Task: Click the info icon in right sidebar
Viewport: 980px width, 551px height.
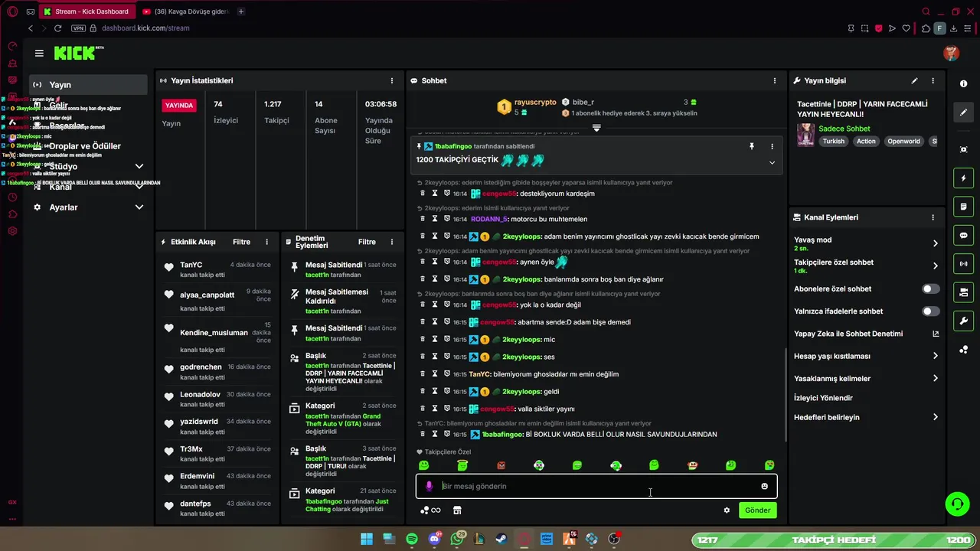Action: point(963,83)
